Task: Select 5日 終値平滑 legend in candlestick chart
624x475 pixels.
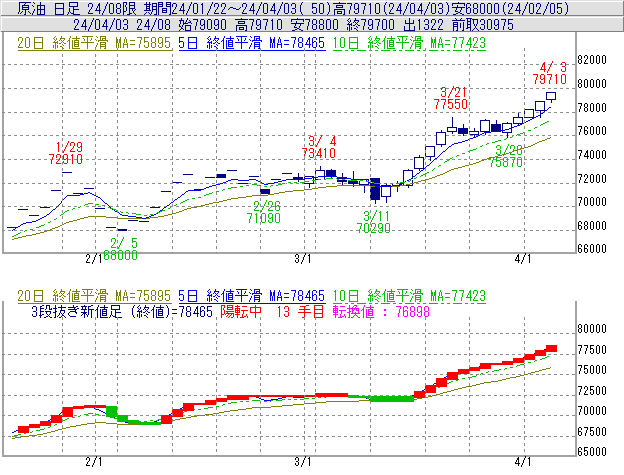Action: tap(252, 43)
